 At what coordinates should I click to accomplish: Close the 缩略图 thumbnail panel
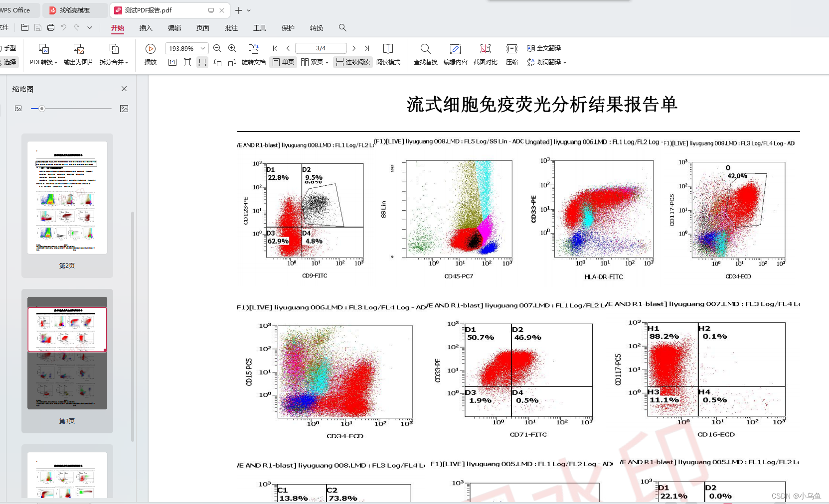(124, 89)
